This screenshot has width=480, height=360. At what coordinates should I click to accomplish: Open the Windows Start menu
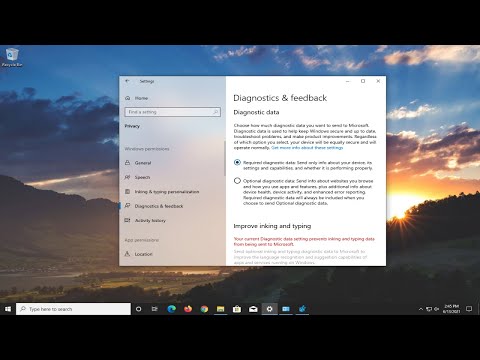point(8,309)
